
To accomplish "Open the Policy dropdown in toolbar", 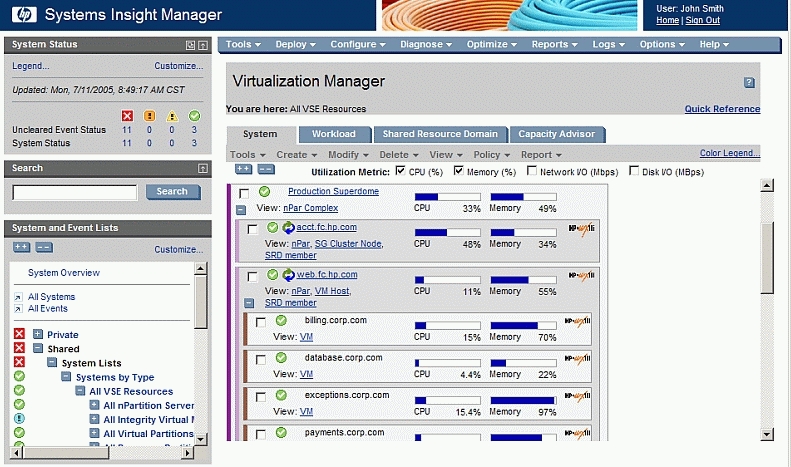I will pos(492,155).
